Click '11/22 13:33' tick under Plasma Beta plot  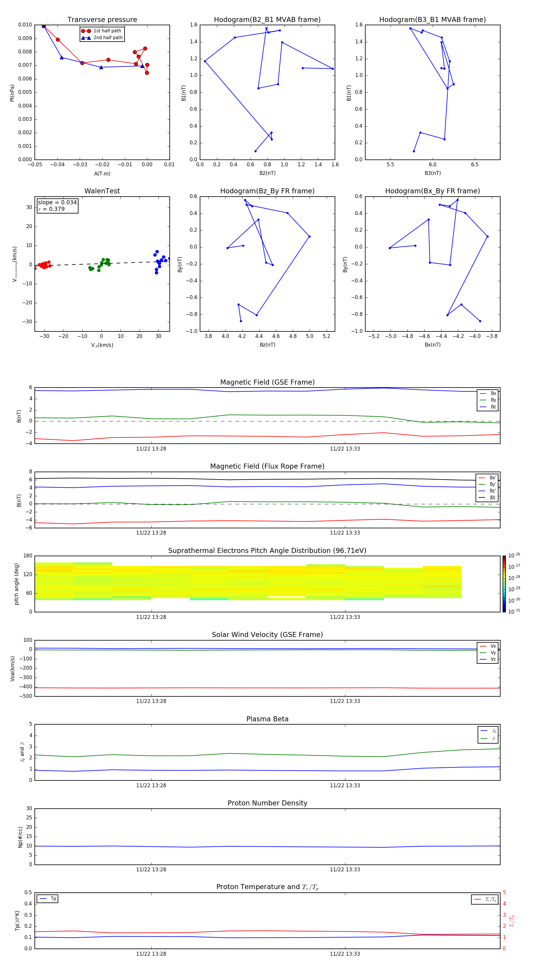coord(345,785)
